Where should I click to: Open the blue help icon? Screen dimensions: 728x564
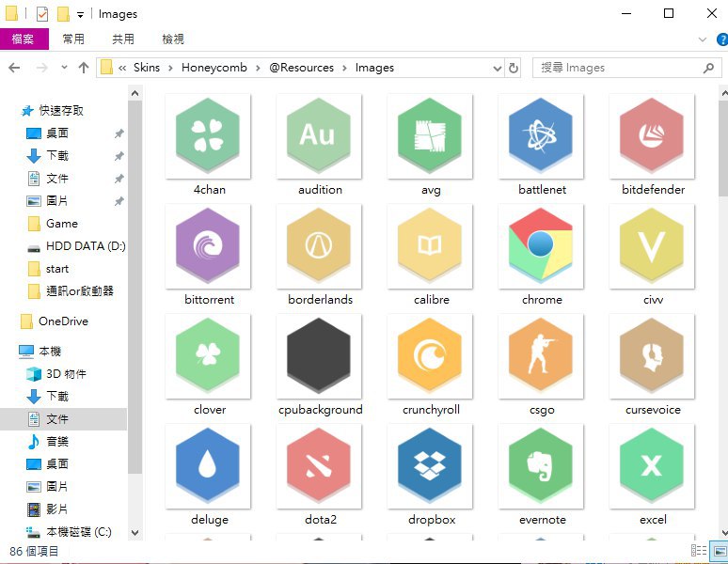pyautogui.click(x=722, y=39)
